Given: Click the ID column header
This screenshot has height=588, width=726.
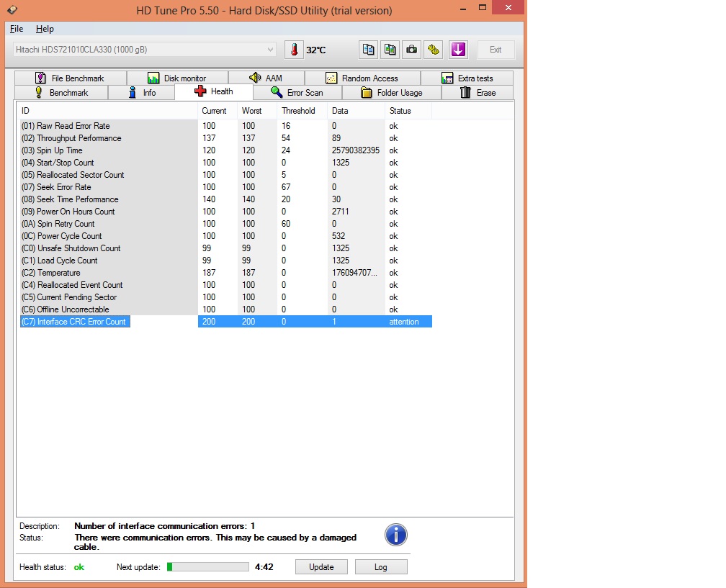Looking at the screenshot, I should (x=107, y=111).
